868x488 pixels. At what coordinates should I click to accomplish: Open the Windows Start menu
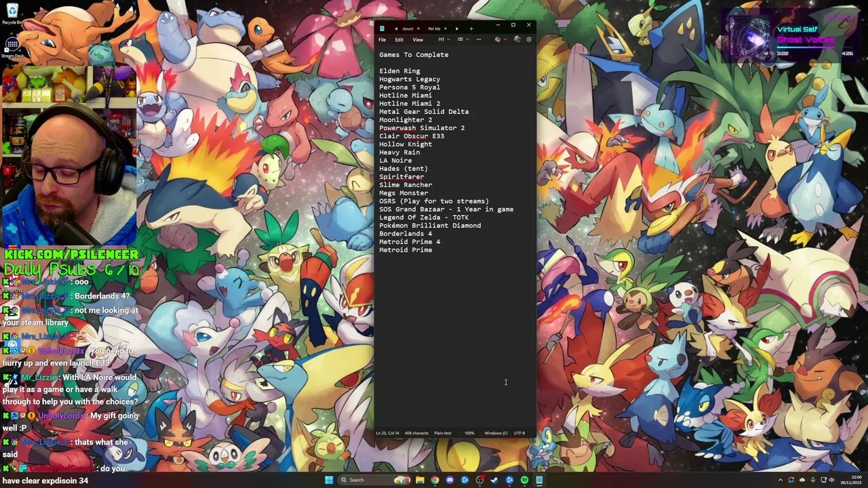tap(329, 480)
